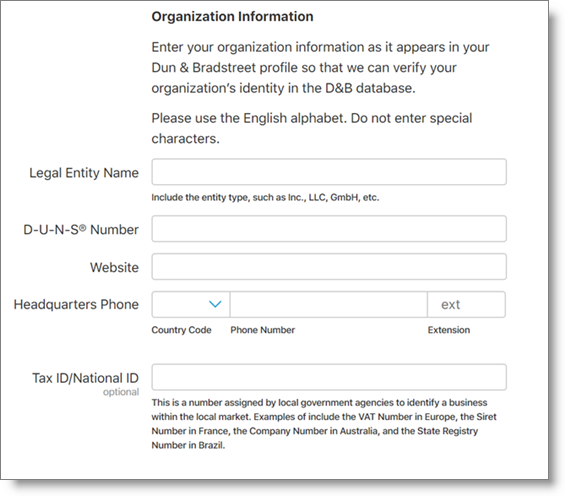Click the Phone Number caption below the field
This screenshot has height=496, width=565.
263,330
